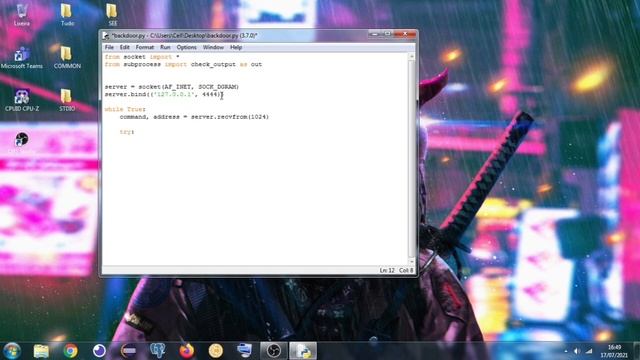Click the '127.0.0.1' string in server.bind
640x360 pixels.
point(174,94)
